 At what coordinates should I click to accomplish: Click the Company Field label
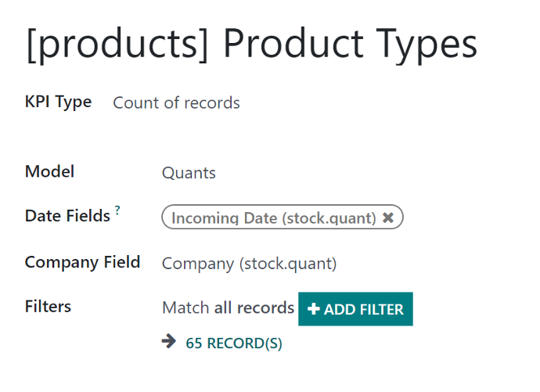82,263
